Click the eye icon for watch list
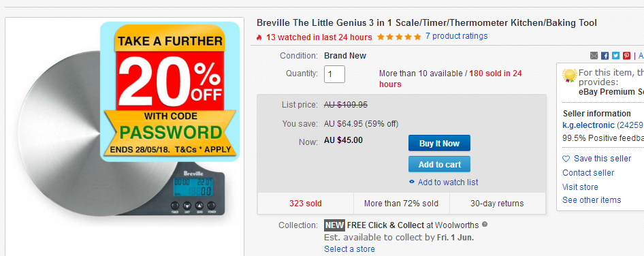Image resolution: width=644 pixels, height=256 pixels. point(412,182)
